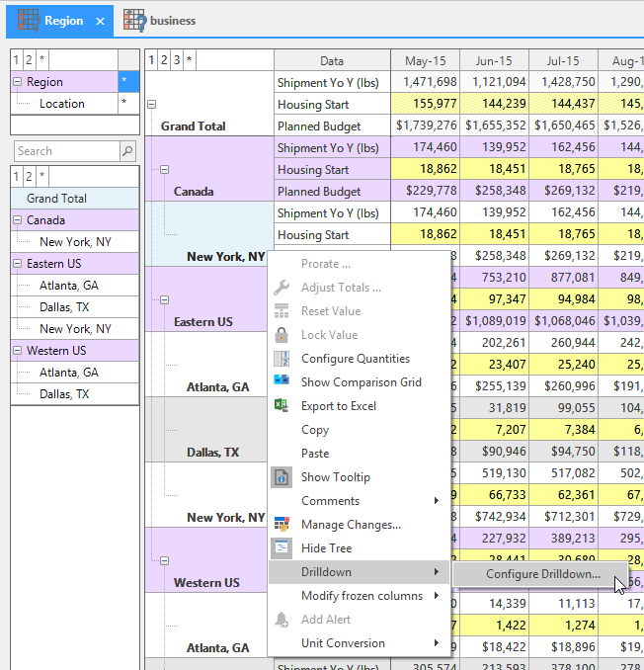Click level 1 button above Region dimension
Image resolution: width=644 pixels, height=670 pixels.
16,60
